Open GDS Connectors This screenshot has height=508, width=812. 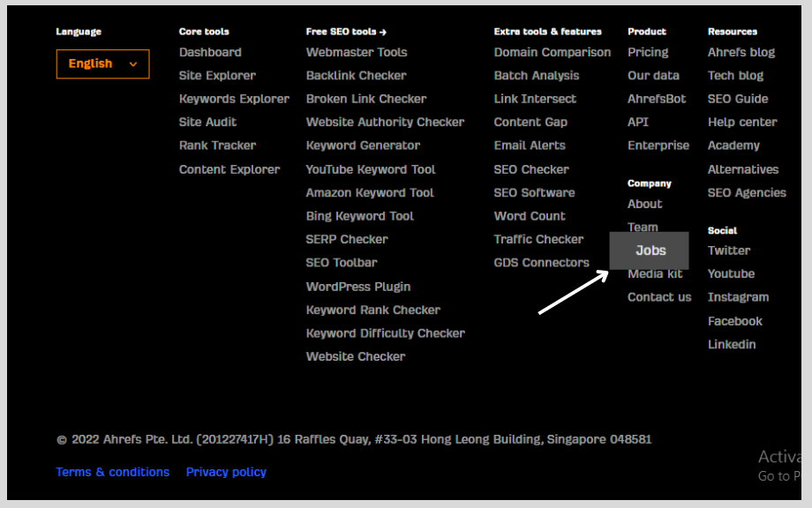(x=541, y=263)
